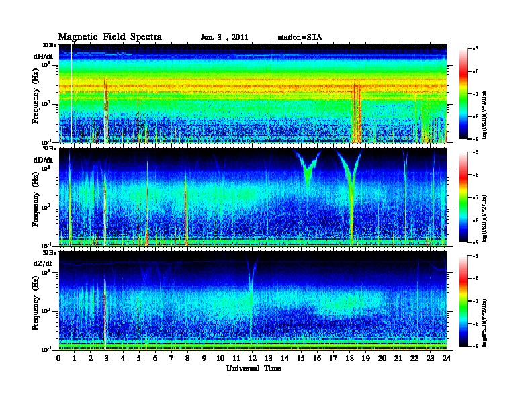Click hour 19 on the Universal Time axis
The width and height of the screenshot is (532, 411).
tap(365, 358)
